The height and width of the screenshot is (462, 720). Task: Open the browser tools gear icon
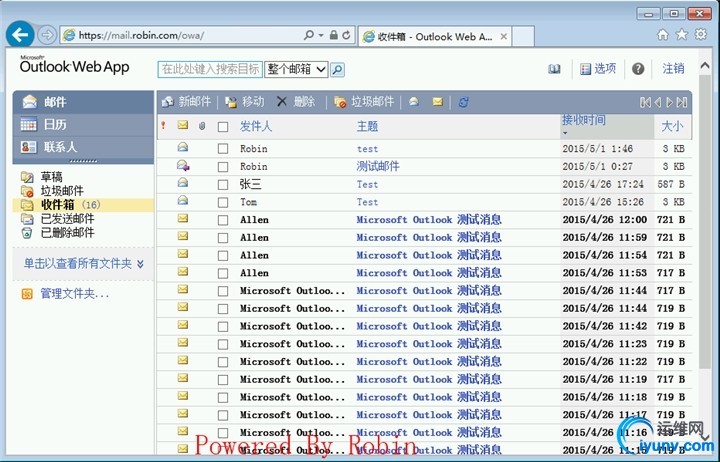[x=701, y=34]
